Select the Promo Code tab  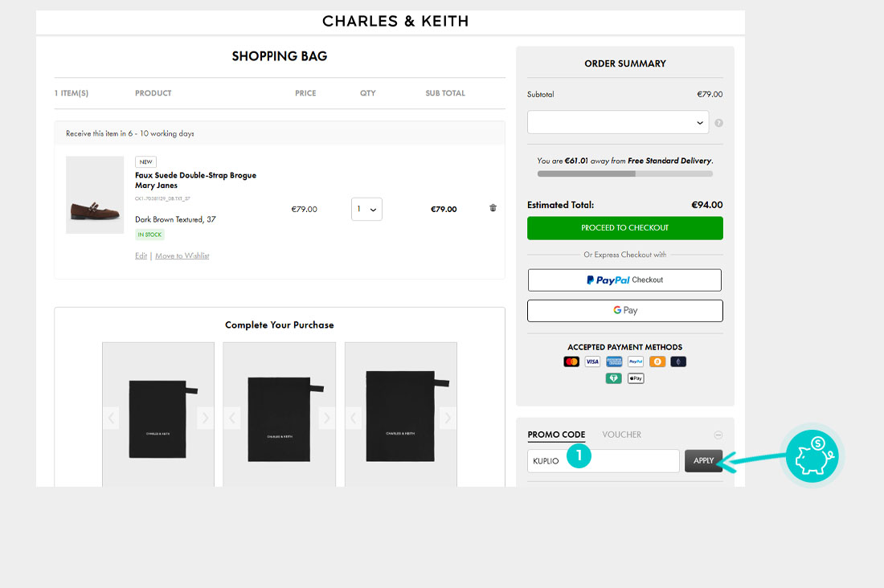(x=556, y=435)
